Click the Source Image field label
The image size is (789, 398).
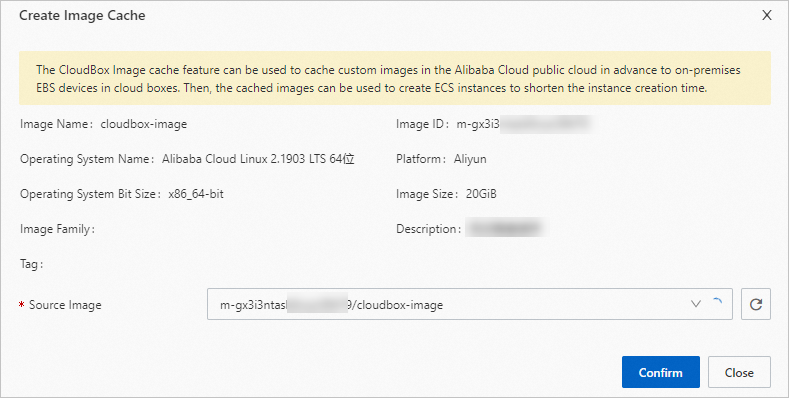click(x=65, y=304)
